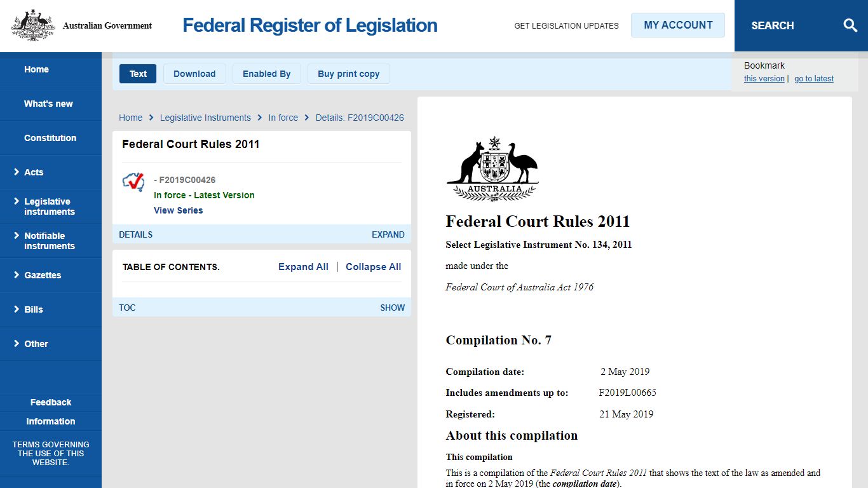Bookmark this version link
This screenshot has width=868, height=488.
[764, 79]
